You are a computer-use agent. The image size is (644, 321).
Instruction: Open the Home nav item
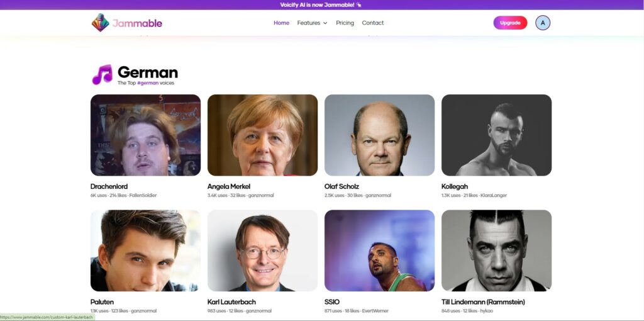(281, 23)
